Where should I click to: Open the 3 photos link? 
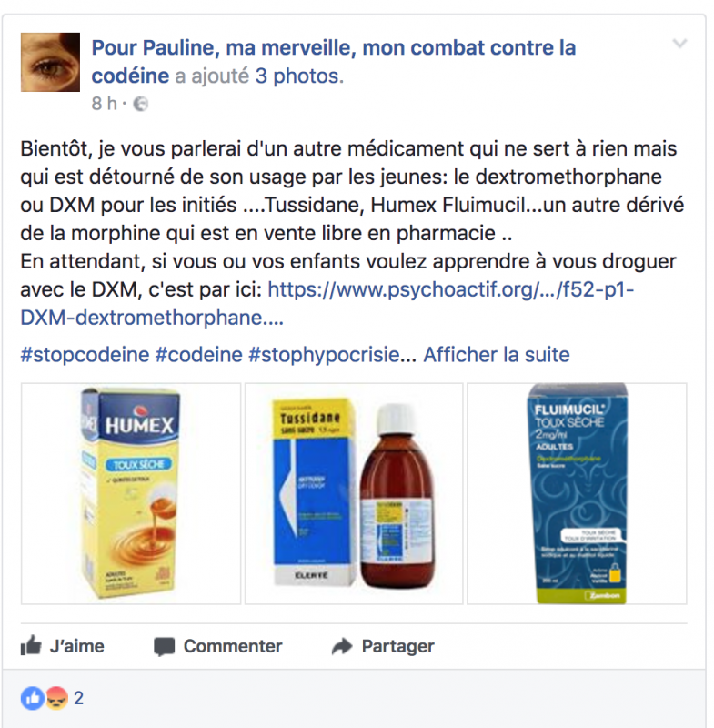click(x=299, y=76)
